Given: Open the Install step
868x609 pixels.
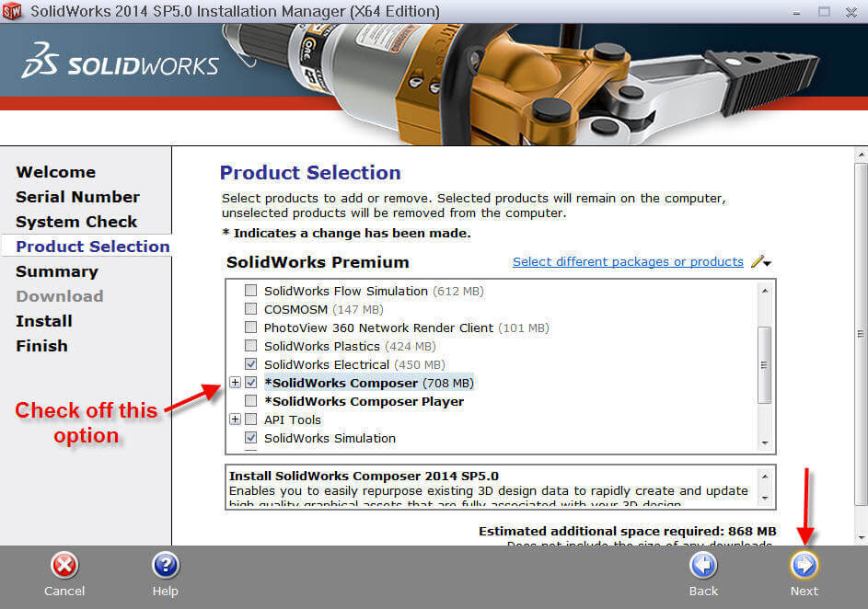Looking at the screenshot, I should tap(44, 321).
